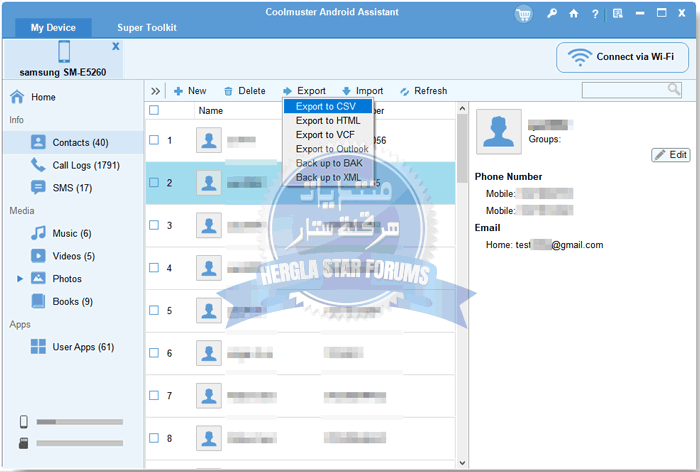Image resolution: width=700 pixels, height=472 pixels.
Task: Close the samsung SM-E5260 device tab
Action: [115, 47]
